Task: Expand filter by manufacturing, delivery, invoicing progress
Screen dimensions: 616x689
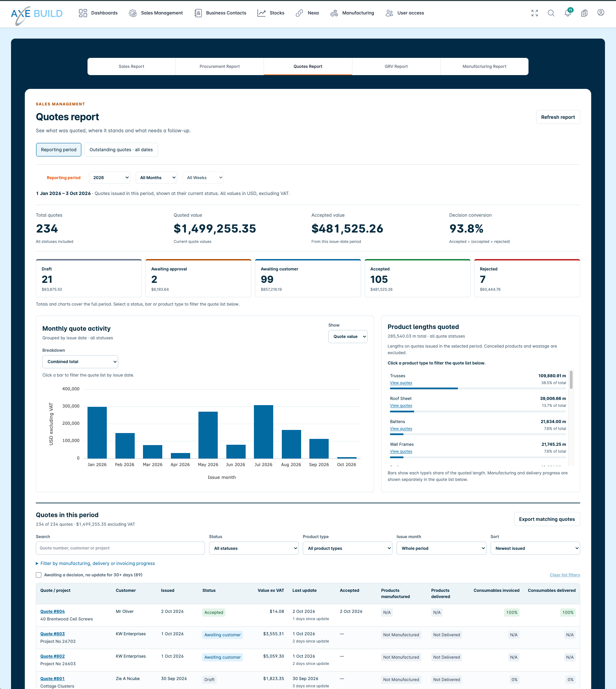Action: tap(95, 564)
